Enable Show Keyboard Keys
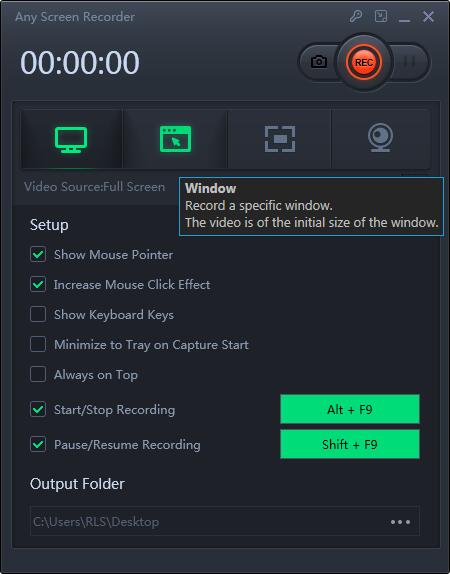The image size is (450, 574). 38,314
